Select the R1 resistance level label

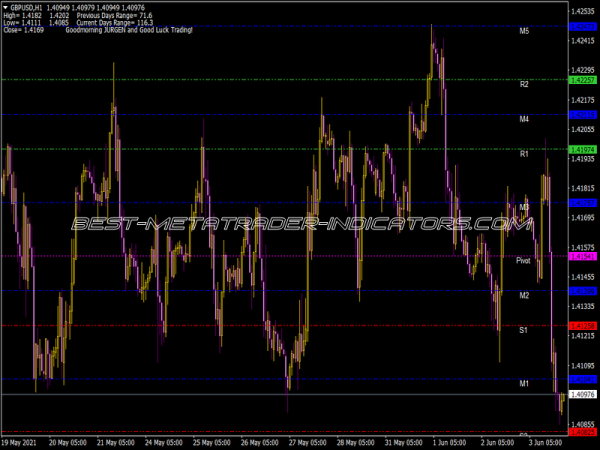pos(524,154)
